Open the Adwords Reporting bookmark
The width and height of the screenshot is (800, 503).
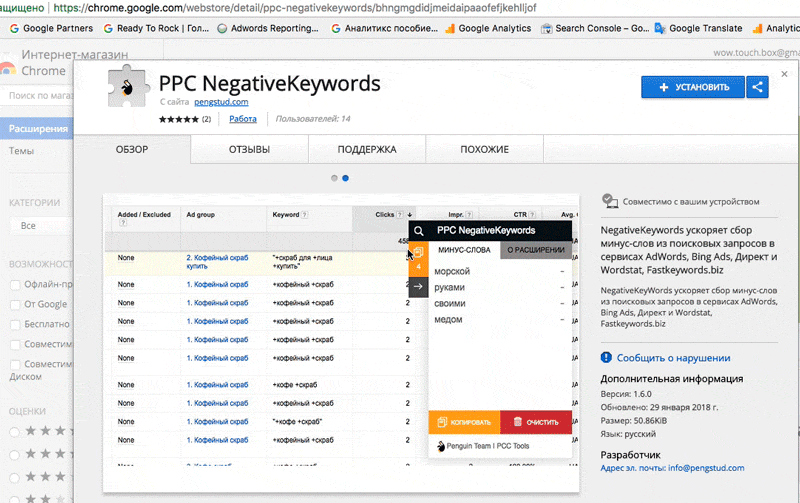268,29
